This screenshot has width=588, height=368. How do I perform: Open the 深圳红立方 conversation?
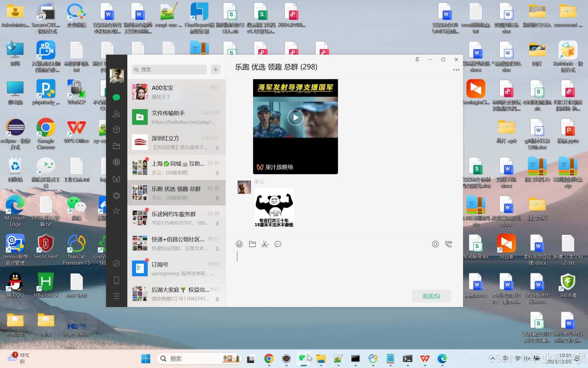point(176,142)
